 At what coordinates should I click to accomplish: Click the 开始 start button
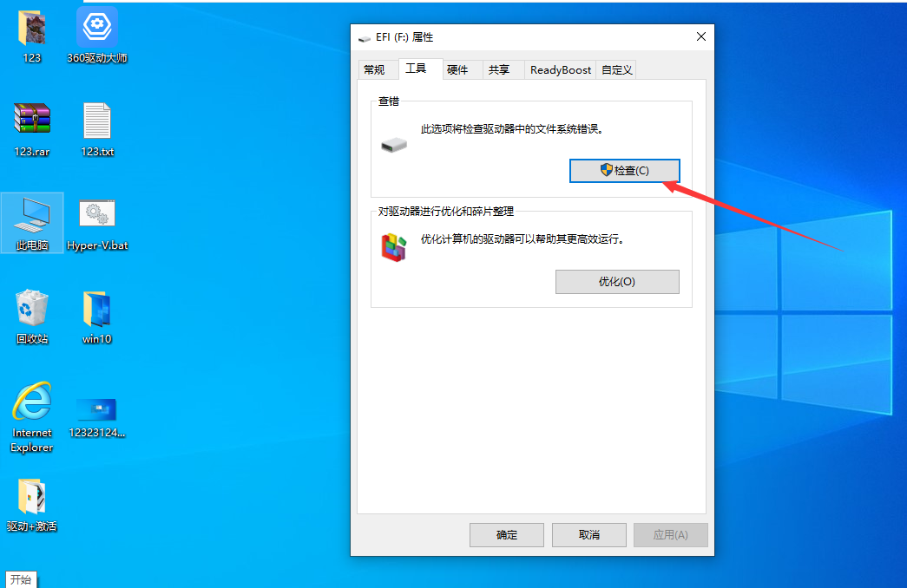(21, 579)
